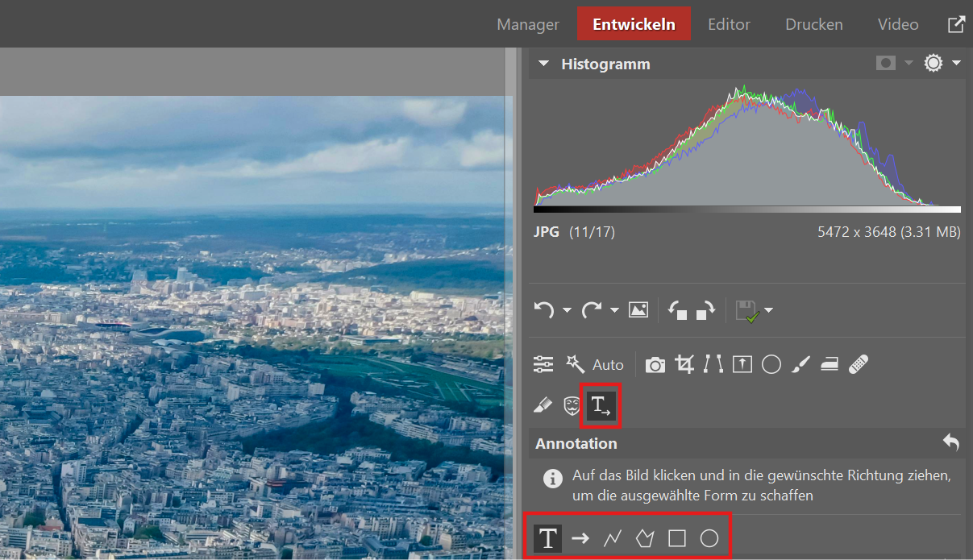973x560 pixels.
Task: Collapse the Histogramm panel triangle
Action: (544, 64)
